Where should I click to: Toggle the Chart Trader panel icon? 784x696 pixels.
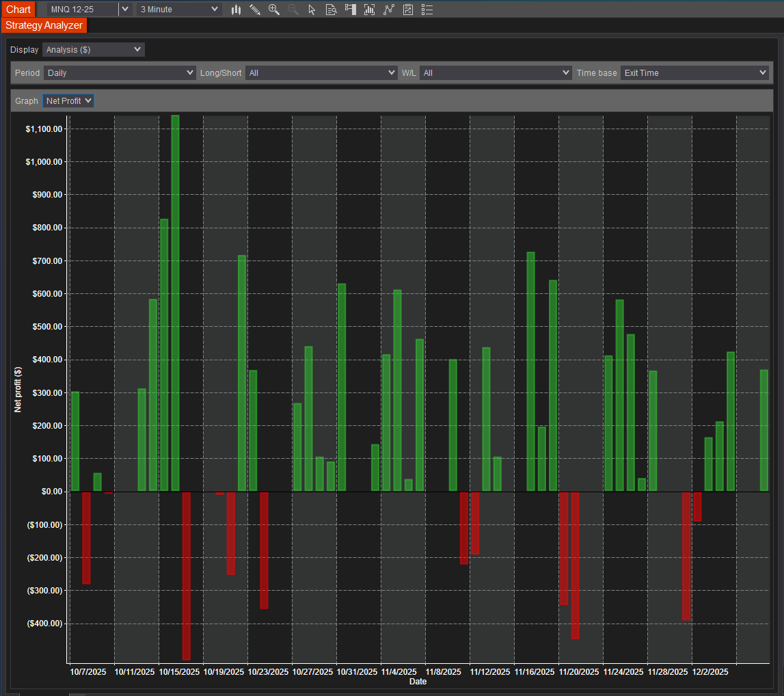(x=350, y=10)
